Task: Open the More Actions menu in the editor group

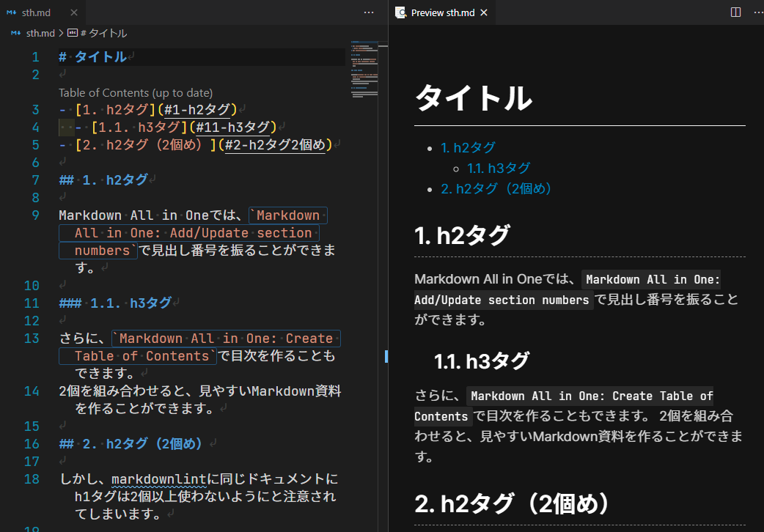Action: (x=369, y=12)
